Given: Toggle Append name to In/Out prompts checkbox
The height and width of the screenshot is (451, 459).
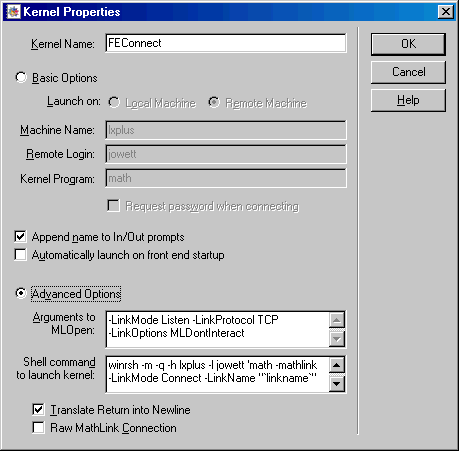Looking at the screenshot, I should click(20, 237).
